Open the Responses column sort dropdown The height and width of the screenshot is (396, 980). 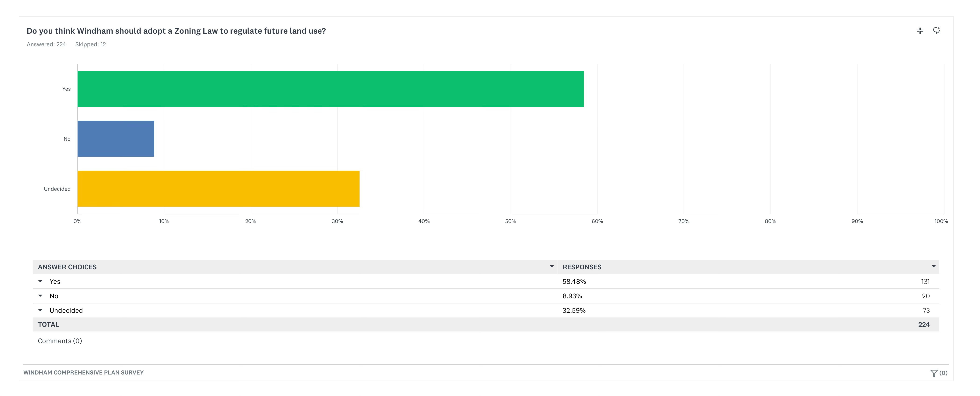(933, 267)
